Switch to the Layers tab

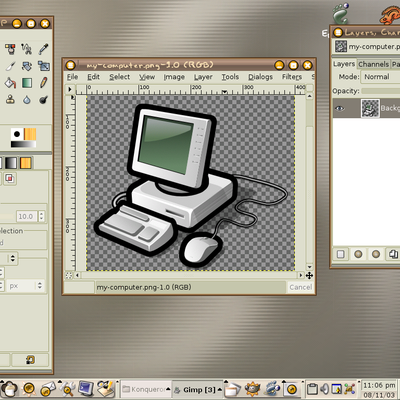click(x=344, y=64)
